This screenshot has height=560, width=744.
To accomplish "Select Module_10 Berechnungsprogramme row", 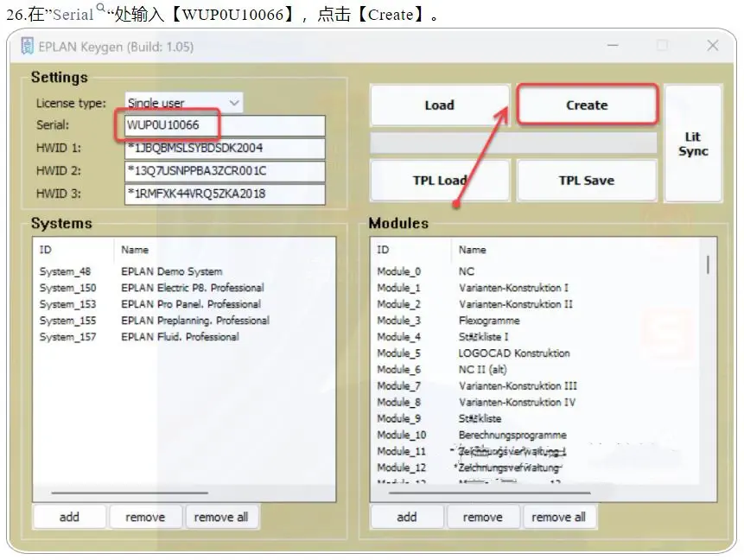I will (x=536, y=435).
